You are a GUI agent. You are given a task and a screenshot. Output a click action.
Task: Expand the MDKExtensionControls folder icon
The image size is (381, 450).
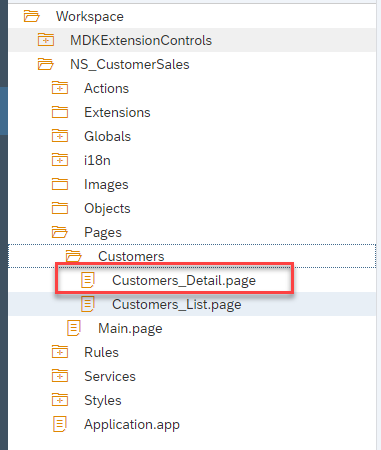[46, 40]
